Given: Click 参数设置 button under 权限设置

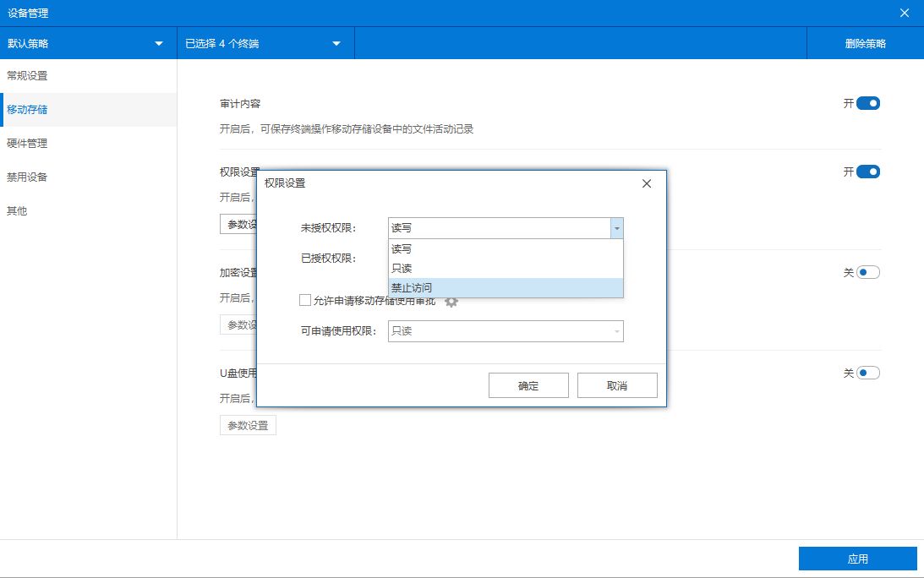Looking at the screenshot, I should pos(238,225).
